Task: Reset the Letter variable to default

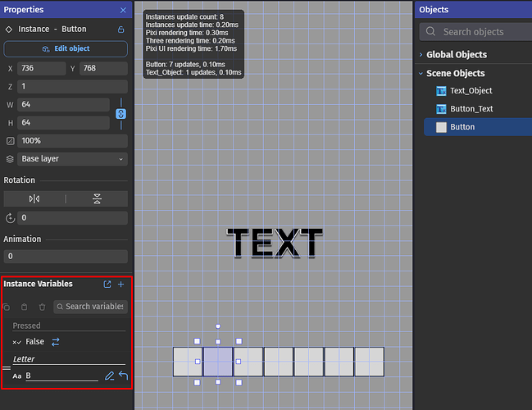Action: pyautogui.click(x=124, y=376)
